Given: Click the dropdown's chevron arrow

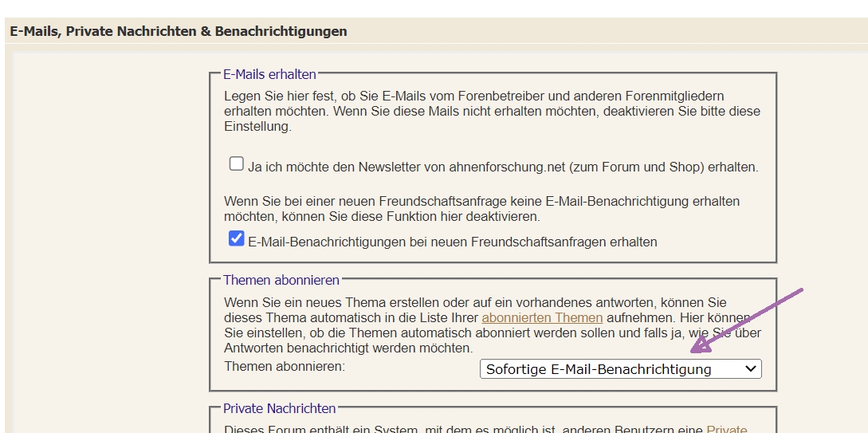Looking at the screenshot, I should 748,369.
